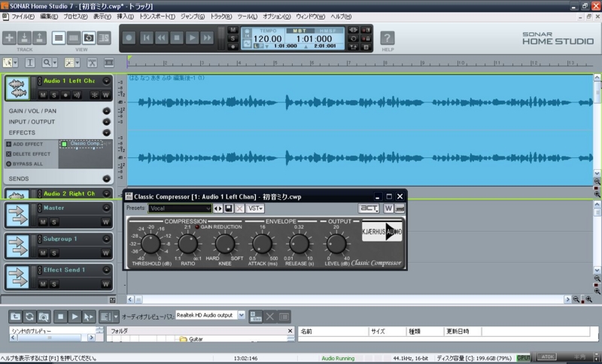Open the ヘルプ(H) menu
Image resolution: width=602 pixels, height=364 pixels.
[341, 17]
